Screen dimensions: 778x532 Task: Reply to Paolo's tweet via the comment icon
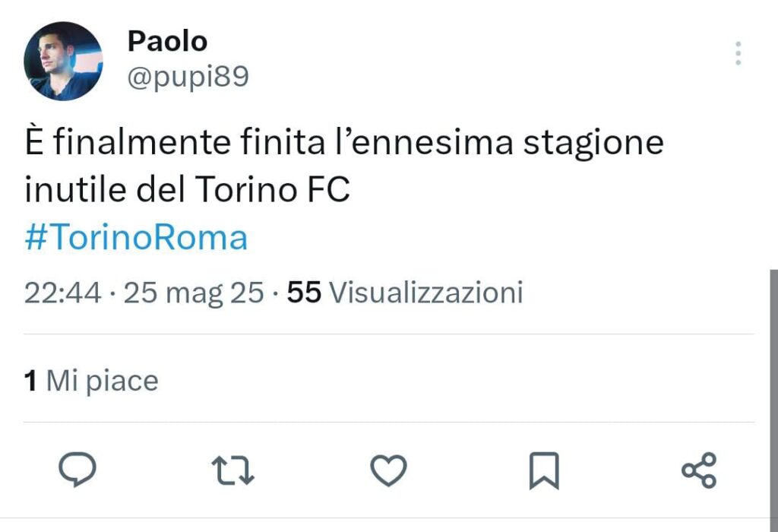point(77,470)
